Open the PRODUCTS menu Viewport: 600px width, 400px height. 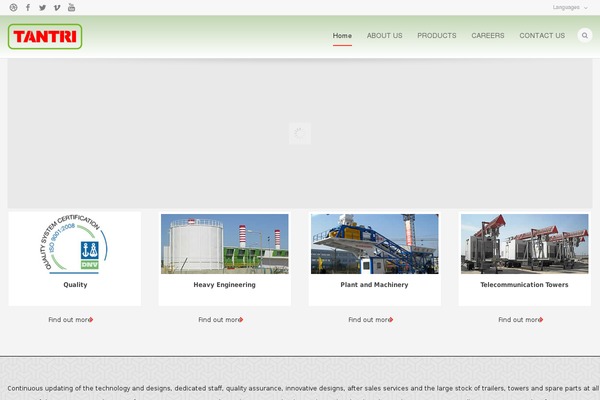pos(437,36)
